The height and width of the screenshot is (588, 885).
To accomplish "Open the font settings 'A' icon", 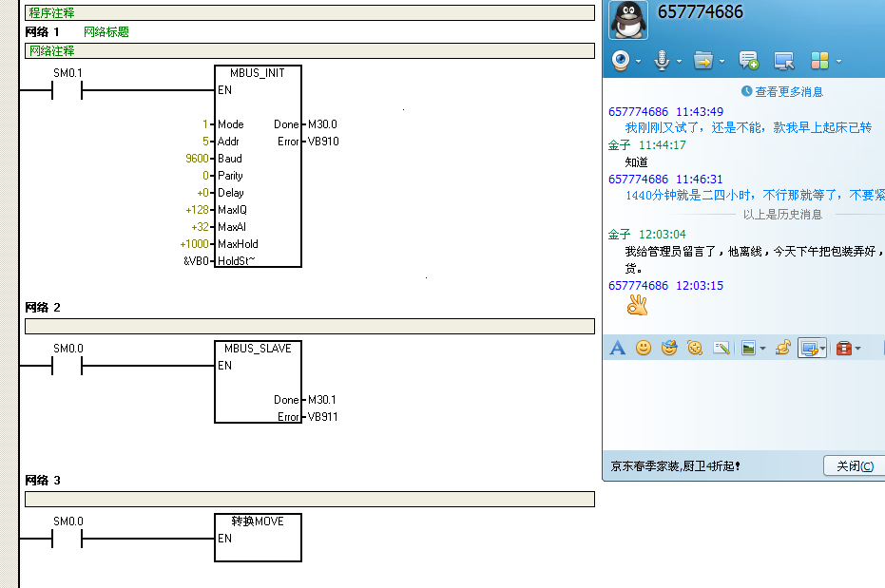I will click(x=617, y=349).
